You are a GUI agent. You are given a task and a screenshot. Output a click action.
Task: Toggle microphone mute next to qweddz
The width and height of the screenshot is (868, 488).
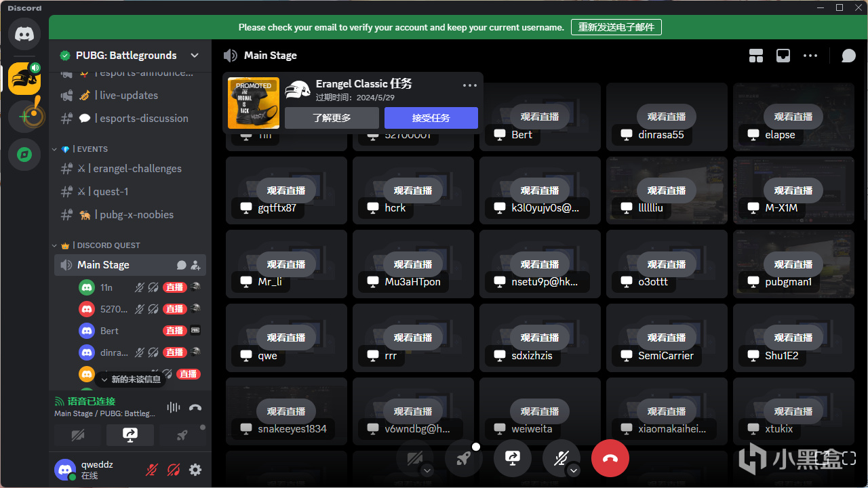coord(153,470)
